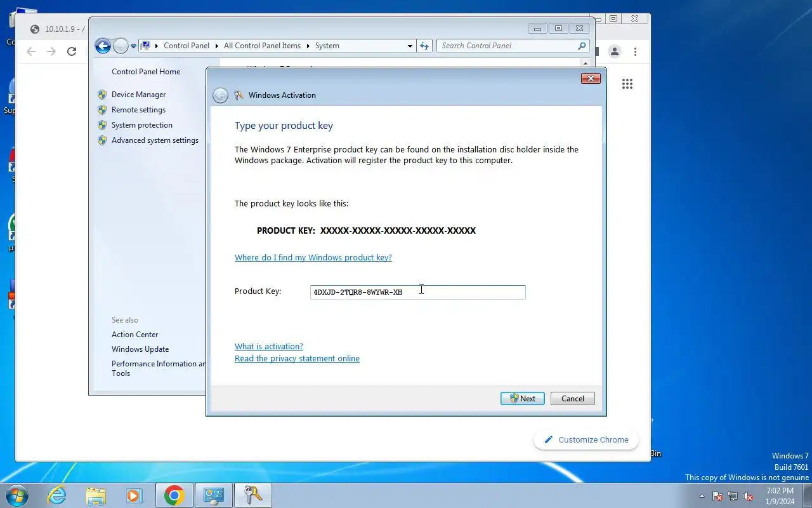
Task: Open Device Manager in sidebar
Action: 138,95
